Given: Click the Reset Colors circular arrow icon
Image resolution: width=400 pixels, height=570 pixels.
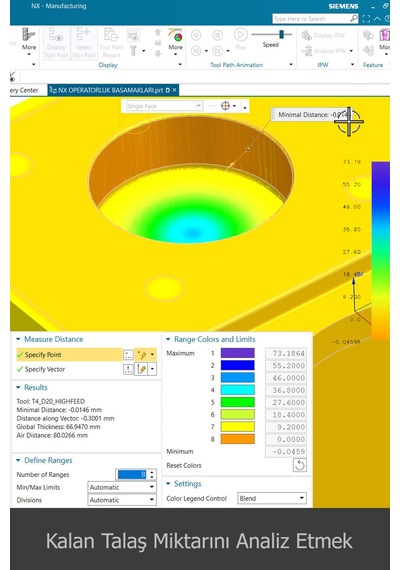Looking at the screenshot, I should pyautogui.click(x=300, y=465).
